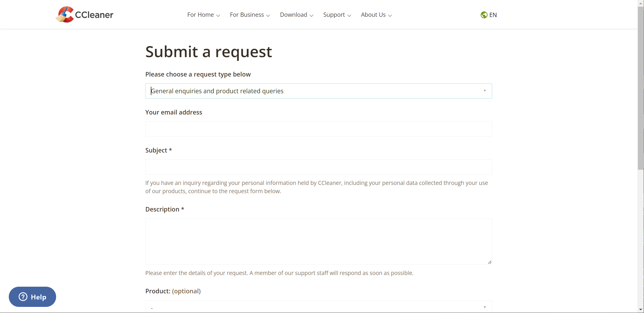Click the scrollbar down arrow
Image resolution: width=644 pixels, height=313 pixels.
(x=641, y=310)
